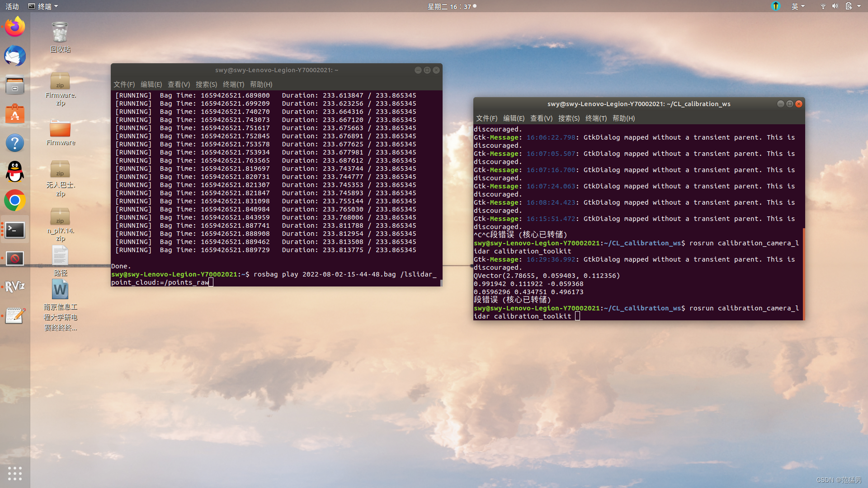Open the Help question mark icon
Viewport: 868px width, 488px height.
(15, 143)
